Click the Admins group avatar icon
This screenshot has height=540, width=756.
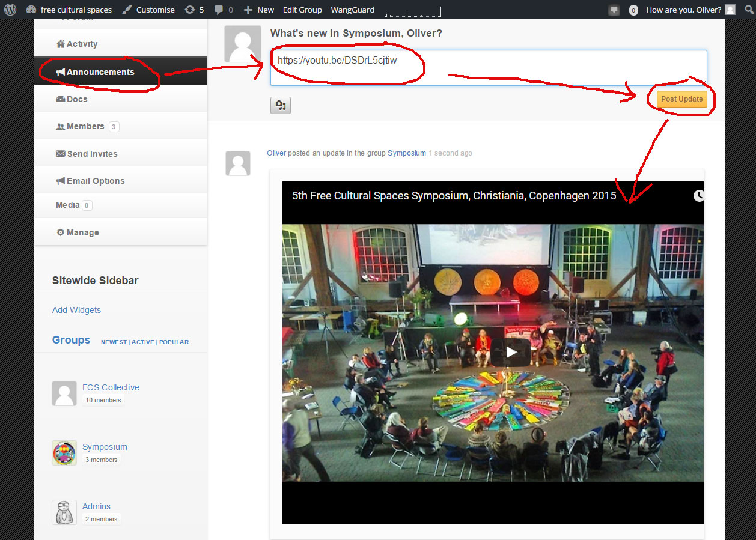tap(64, 512)
